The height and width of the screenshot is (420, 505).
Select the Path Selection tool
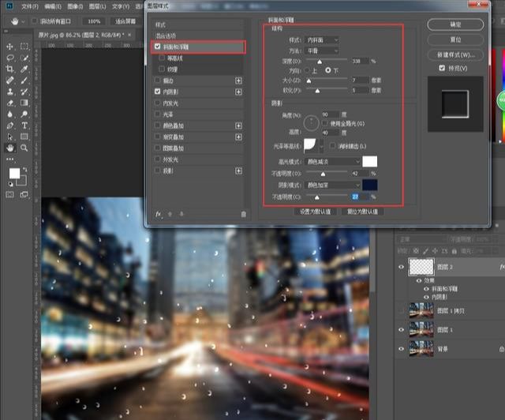click(9, 137)
